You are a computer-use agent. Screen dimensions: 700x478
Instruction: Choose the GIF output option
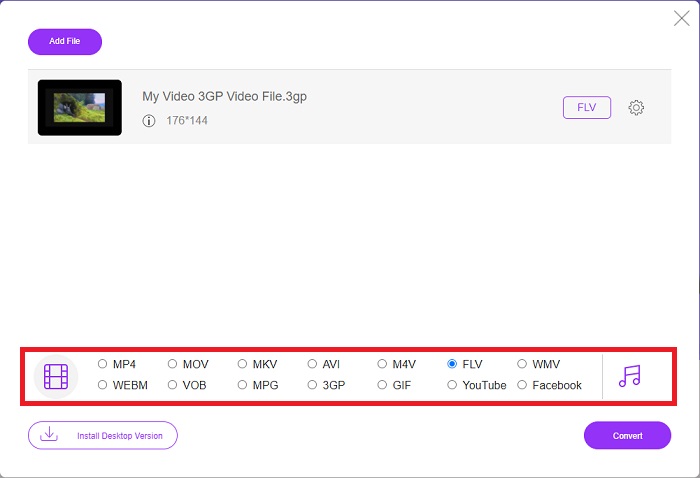pyautogui.click(x=382, y=385)
